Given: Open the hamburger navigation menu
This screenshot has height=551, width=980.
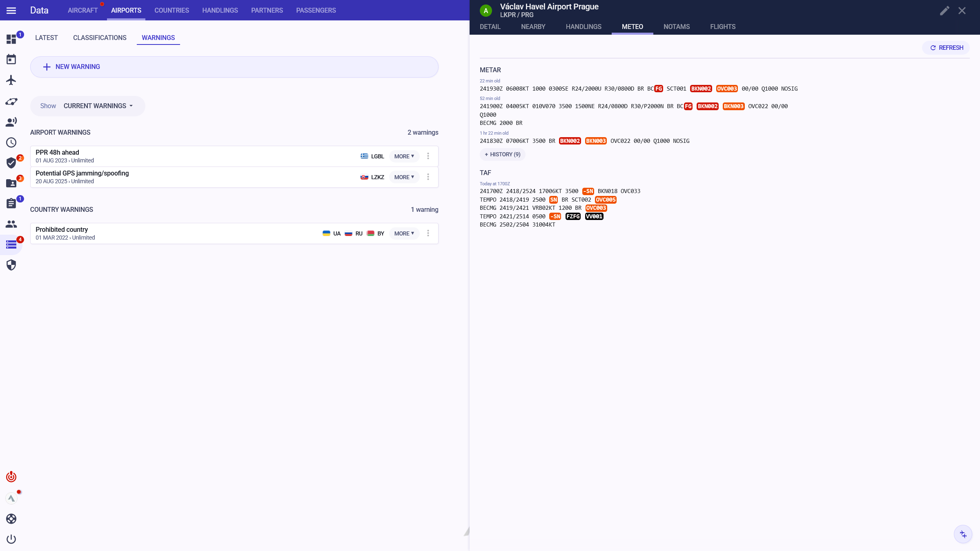Looking at the screenshot, I should (11, 11).
